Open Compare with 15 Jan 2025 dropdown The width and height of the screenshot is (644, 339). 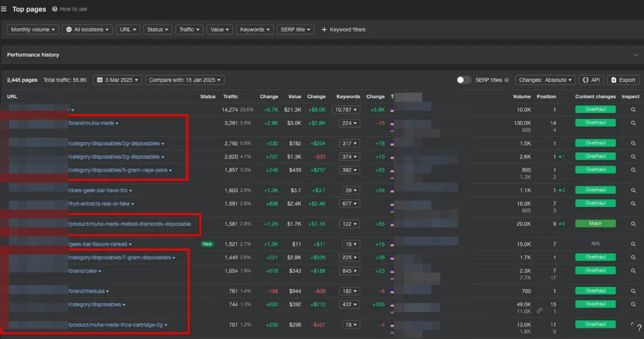[185, 80]
